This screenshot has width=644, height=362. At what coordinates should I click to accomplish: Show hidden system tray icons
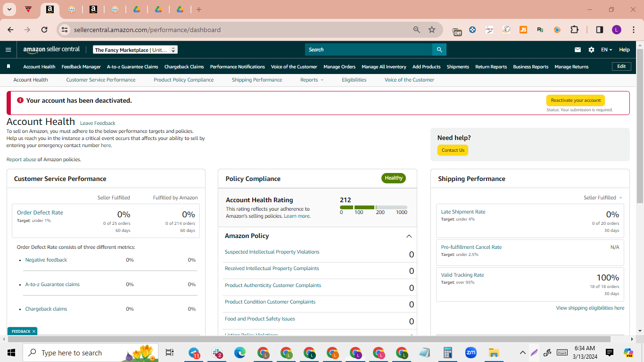522,353
